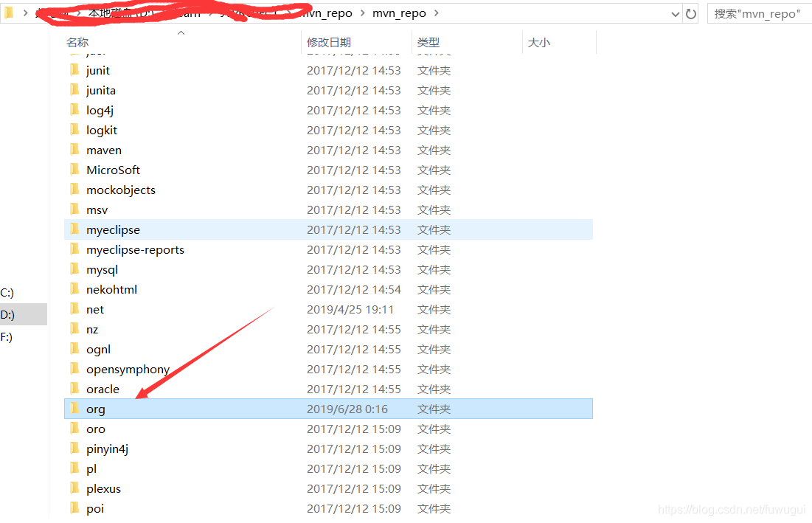Click the search mvn_repo input box
This screenshot has height=523, width=812.
[x=759, y=14]
